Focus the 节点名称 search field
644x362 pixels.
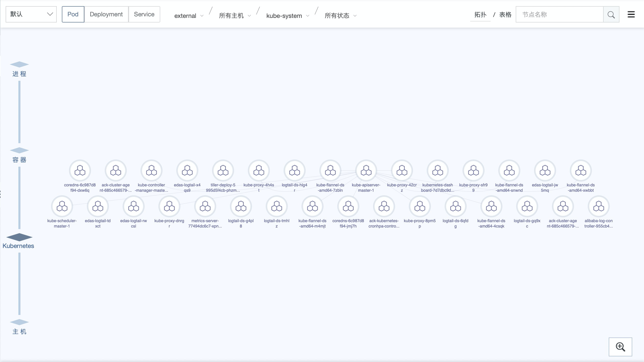click(x=560, y=14)
